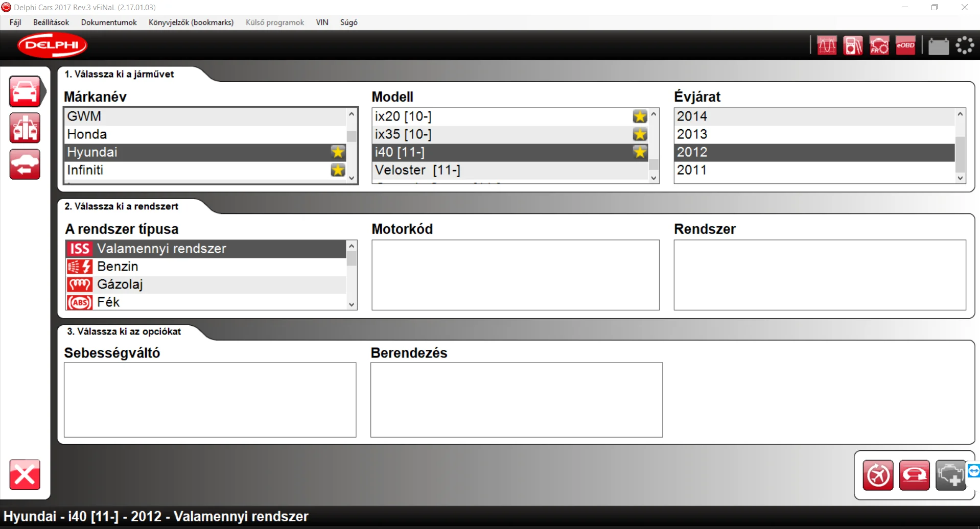Viewport: 980px width, 529px height.
Task: Toggle the favorite star for ix20 [10-]
Action: click(640, 116)
